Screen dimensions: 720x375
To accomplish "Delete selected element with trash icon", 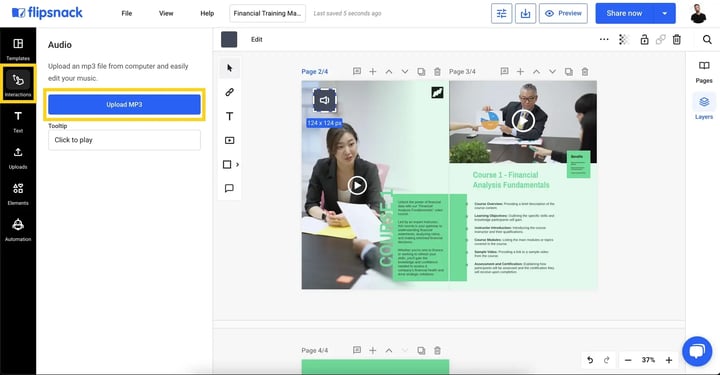I will pos(676,39).
